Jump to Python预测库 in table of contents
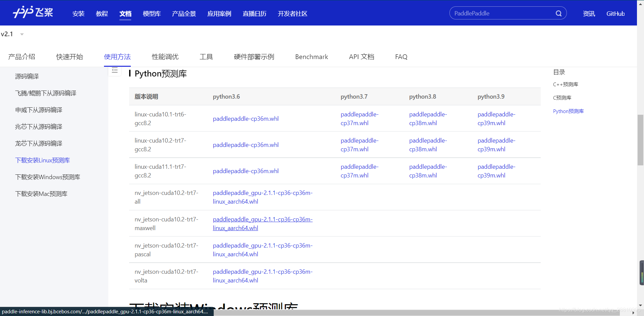The image size is (644, 316). click(x=568, y=111)
